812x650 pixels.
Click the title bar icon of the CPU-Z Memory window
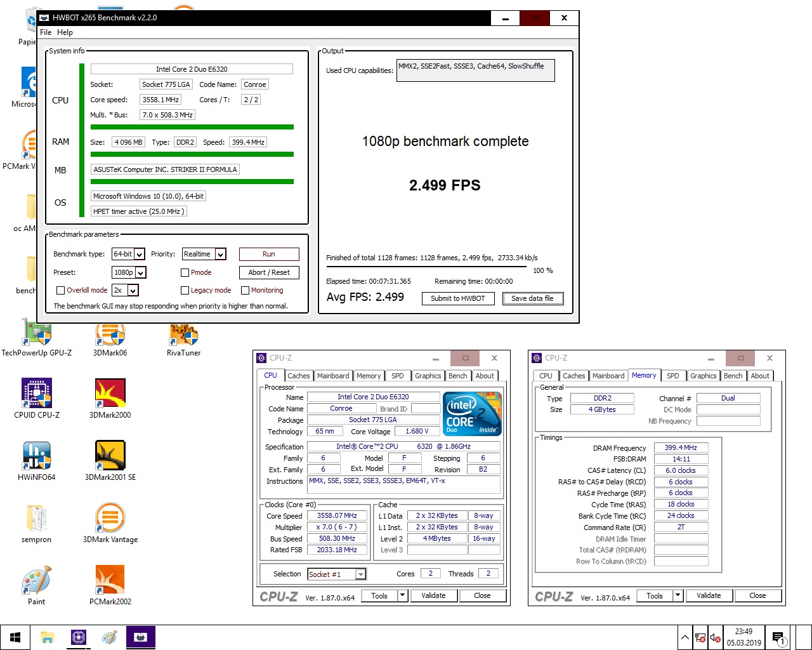pyautogui.click(x=537, y=358)
